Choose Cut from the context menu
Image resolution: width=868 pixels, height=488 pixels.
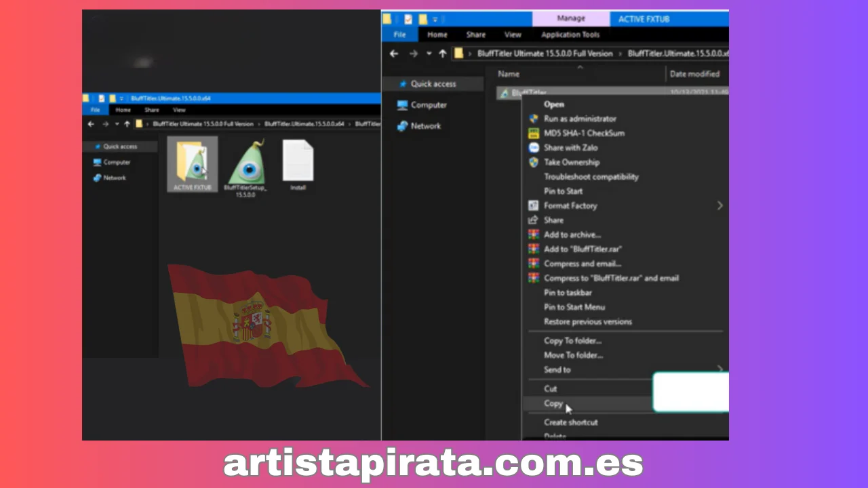551,388
